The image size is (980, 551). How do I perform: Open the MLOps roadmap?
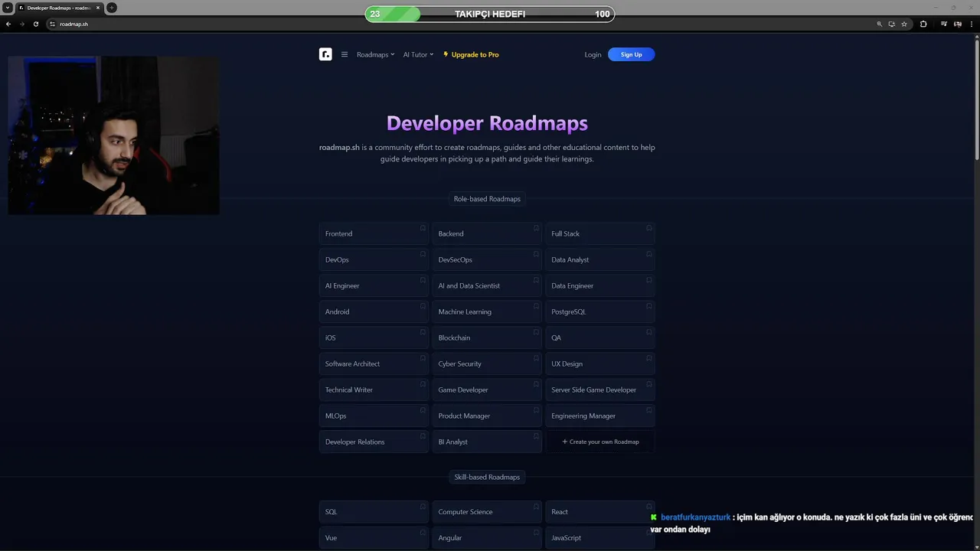click(374, 416)
